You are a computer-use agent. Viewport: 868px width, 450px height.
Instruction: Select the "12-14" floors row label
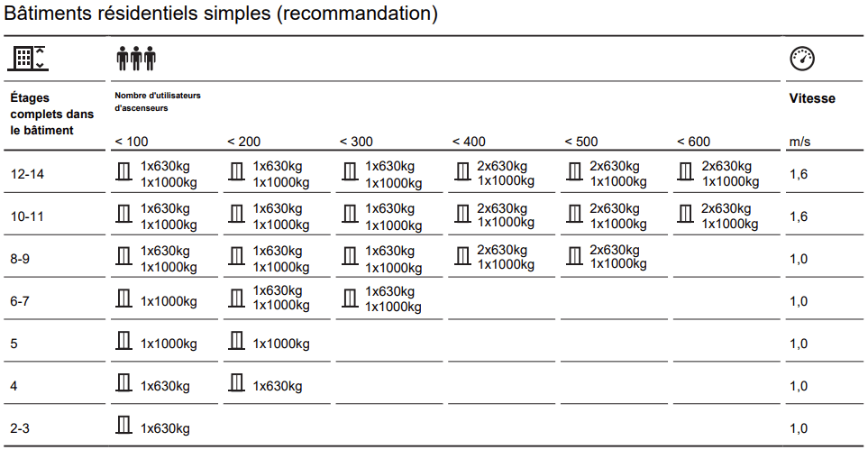[27, 174]
